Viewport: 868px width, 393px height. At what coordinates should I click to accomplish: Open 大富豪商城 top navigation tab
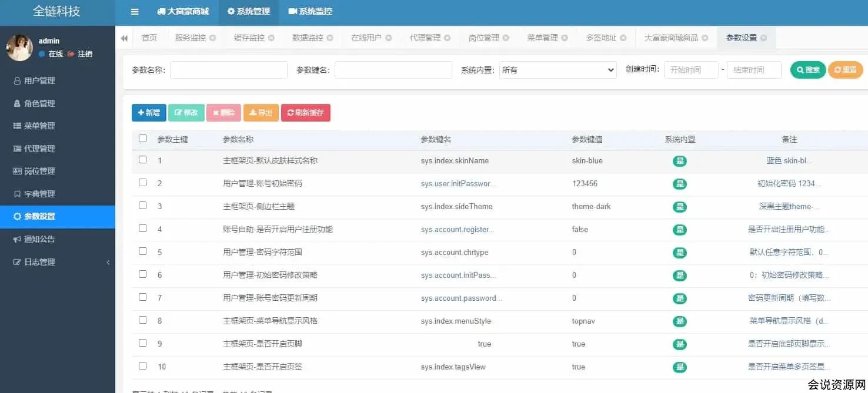pyautogui.click(x=183, y=12)
